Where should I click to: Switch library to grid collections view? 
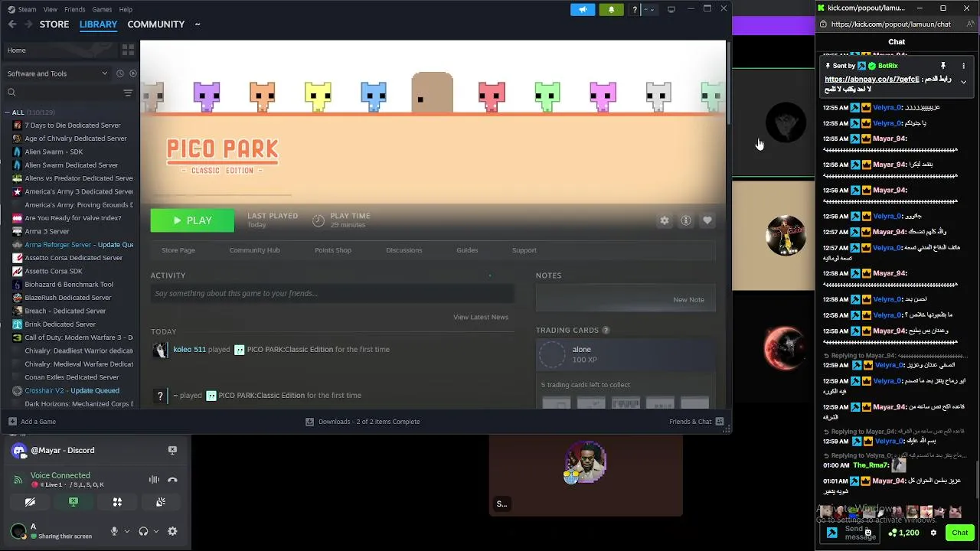click(128, 50)
